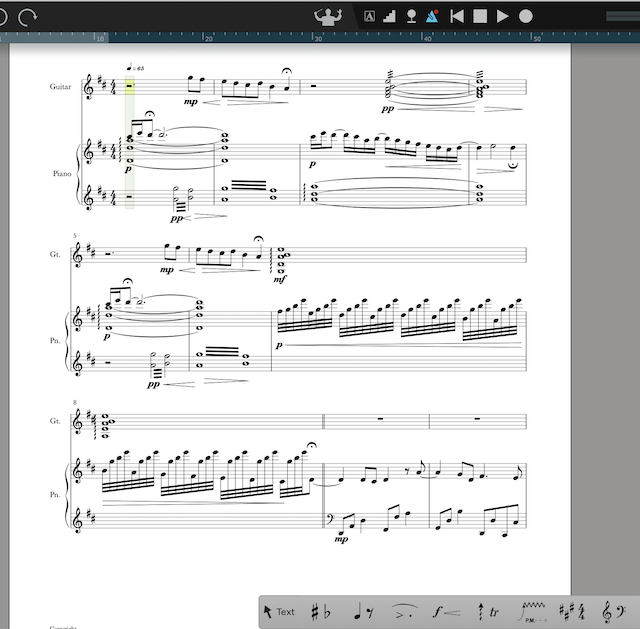Start recording with the Record button
Screen dimensions: 640x629
click(526, 16)
